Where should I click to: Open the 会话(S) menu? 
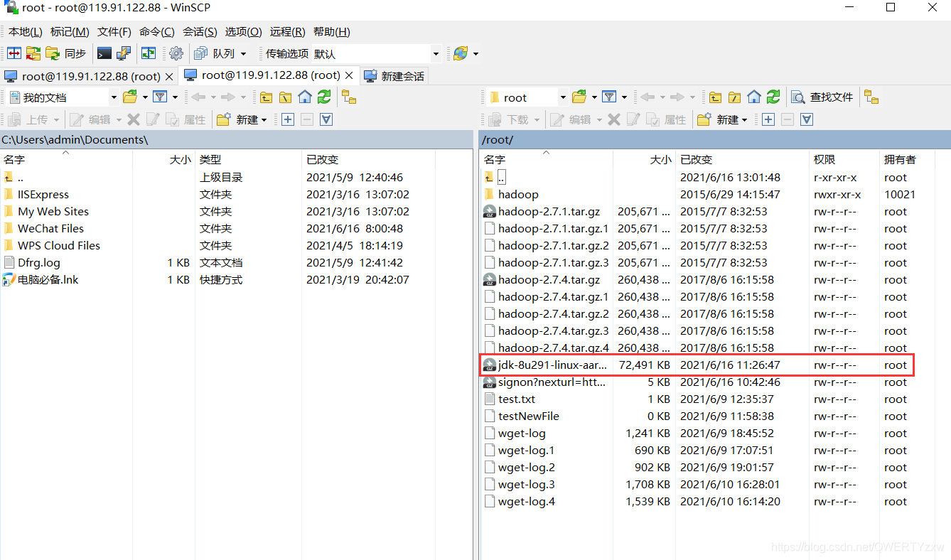pos(200,32)
